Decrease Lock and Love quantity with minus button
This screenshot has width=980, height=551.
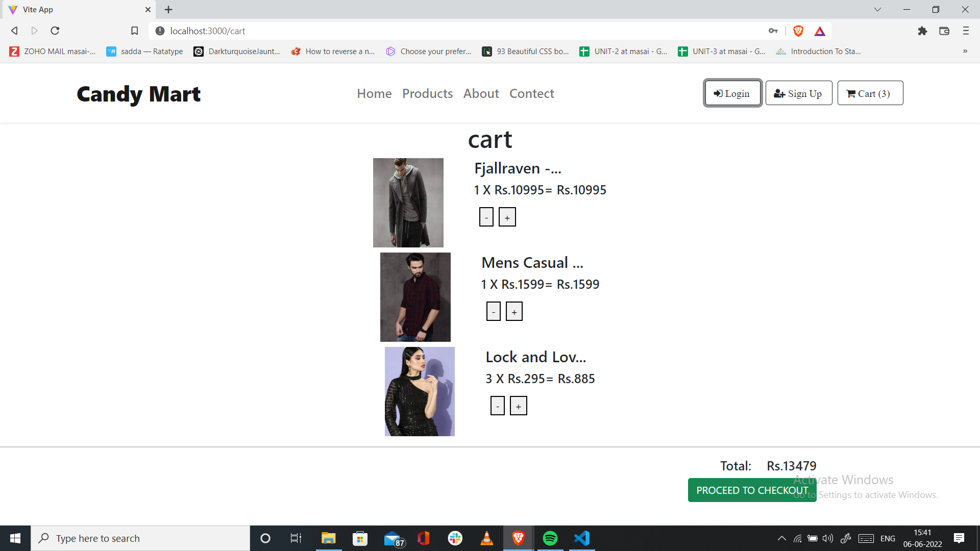pos(497,405)
